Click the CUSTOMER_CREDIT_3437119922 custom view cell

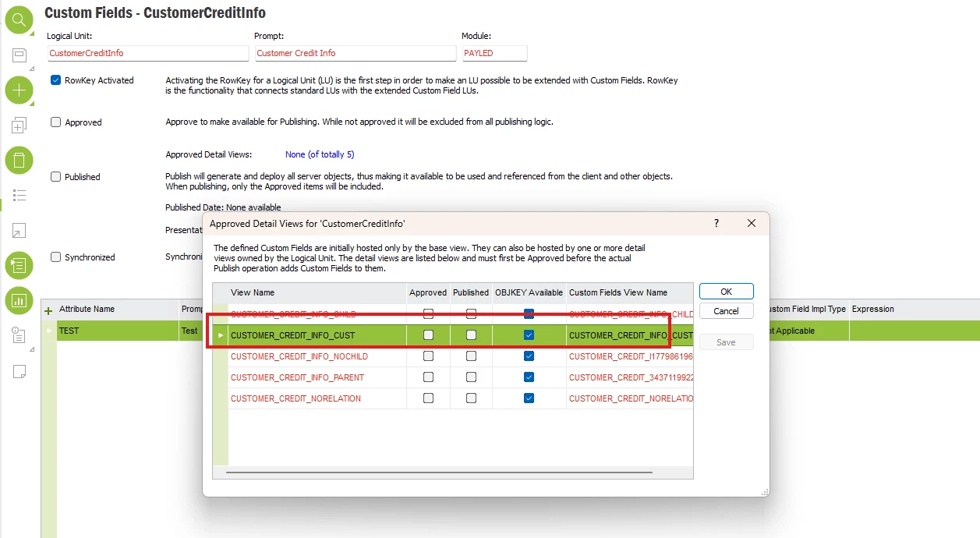630,377
